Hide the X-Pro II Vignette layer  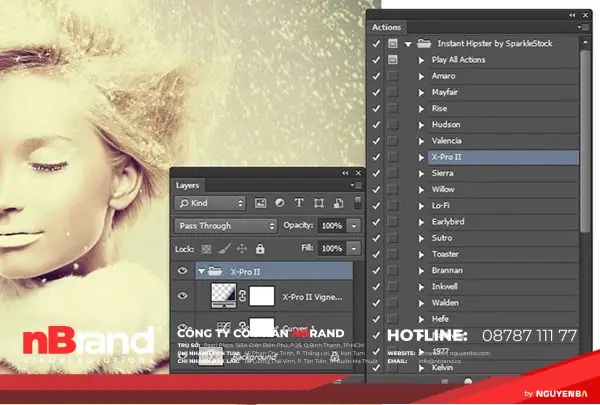click(183, 296)
